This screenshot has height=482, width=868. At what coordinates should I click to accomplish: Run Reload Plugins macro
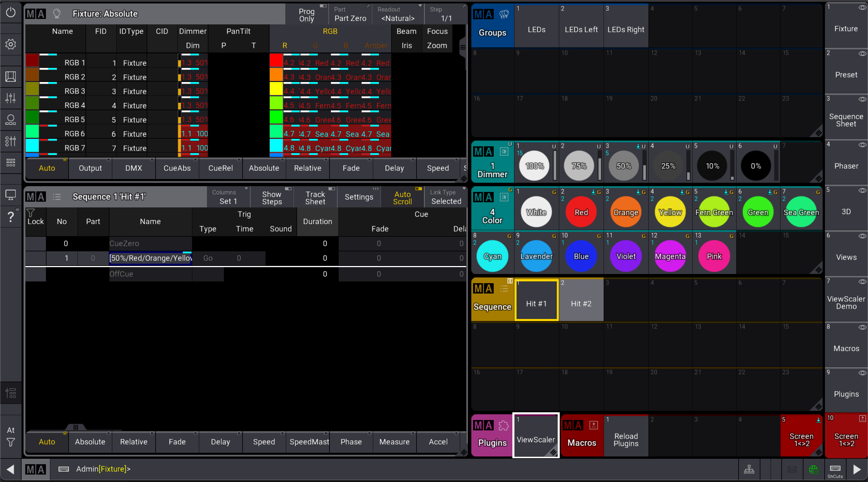(x=626, y=436)
